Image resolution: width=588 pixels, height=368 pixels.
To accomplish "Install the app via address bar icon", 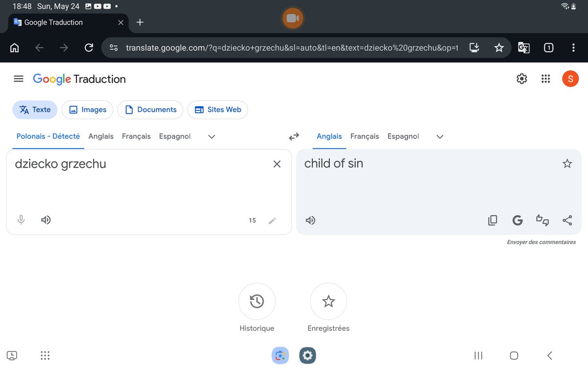I will (x=474, y=48).
